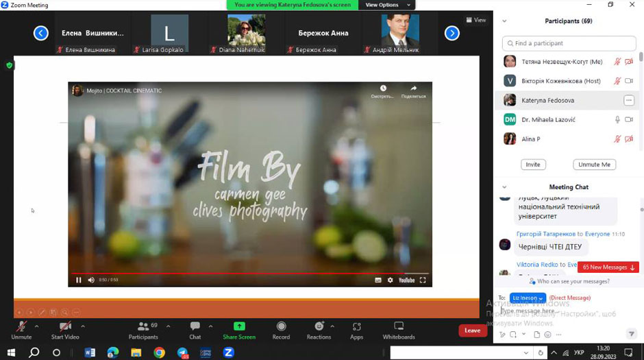
Task: Show next participants with the right arrow
Action: click(451, 34)
